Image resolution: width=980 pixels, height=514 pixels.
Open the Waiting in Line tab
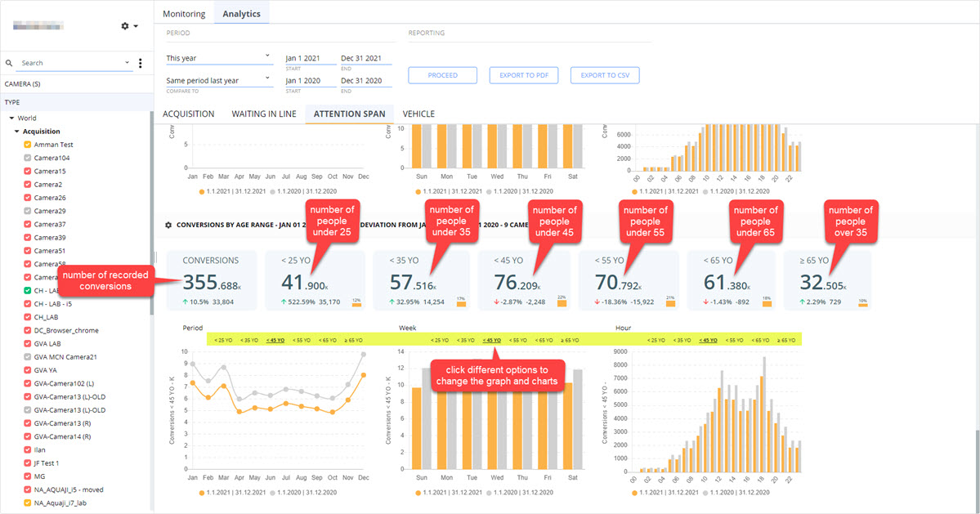[264, 114]
